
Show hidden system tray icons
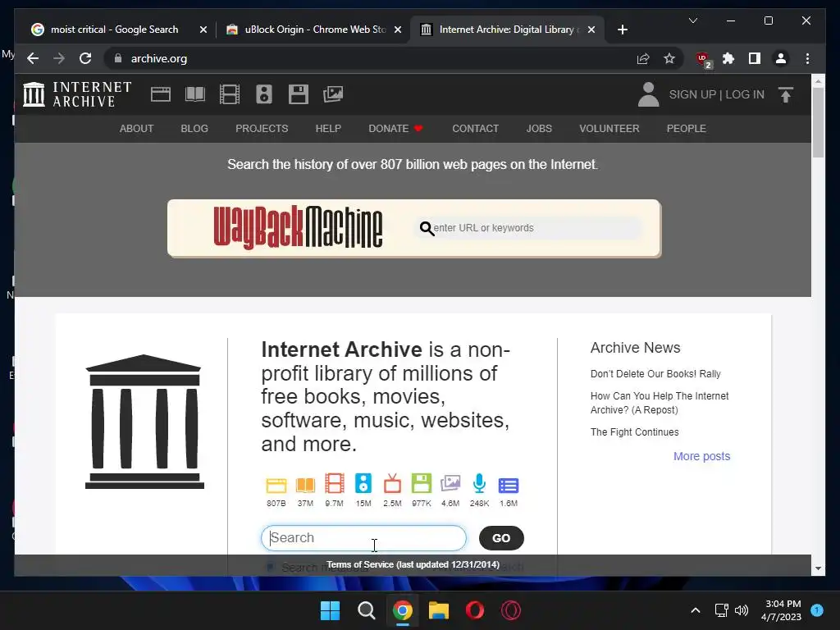[696, 610]
